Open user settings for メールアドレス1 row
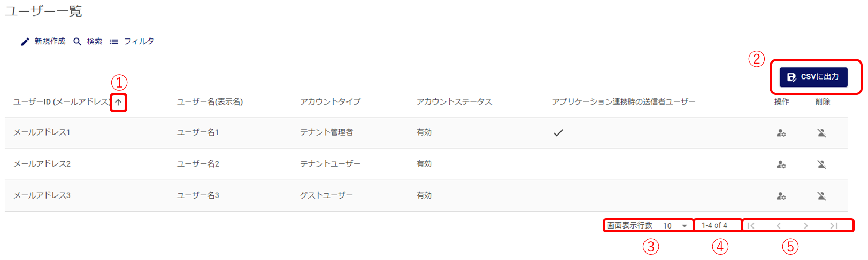The image size is (868, 260). pyautogui.click(x=781, y=133)
